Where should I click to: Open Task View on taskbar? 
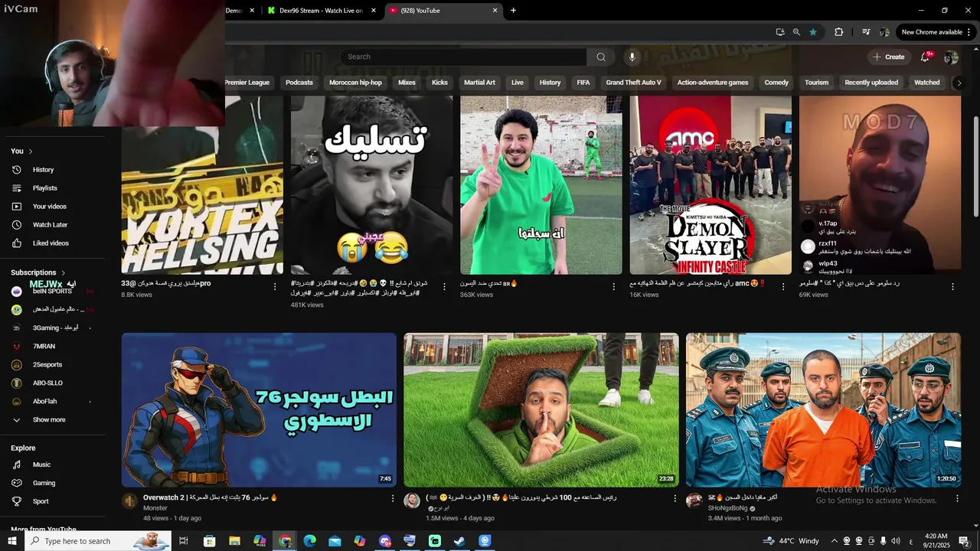184,541
